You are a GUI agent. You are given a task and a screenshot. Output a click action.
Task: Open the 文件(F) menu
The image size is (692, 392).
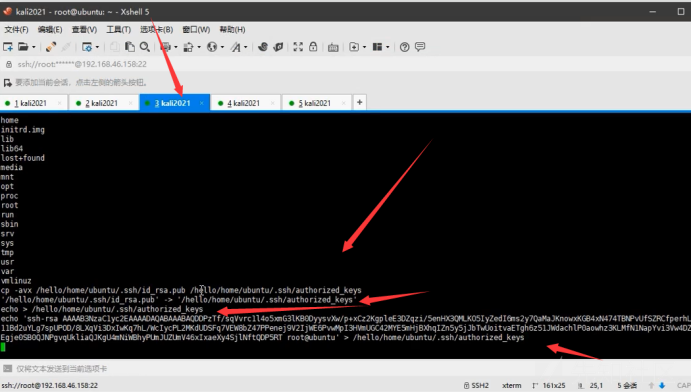[16, 30]
